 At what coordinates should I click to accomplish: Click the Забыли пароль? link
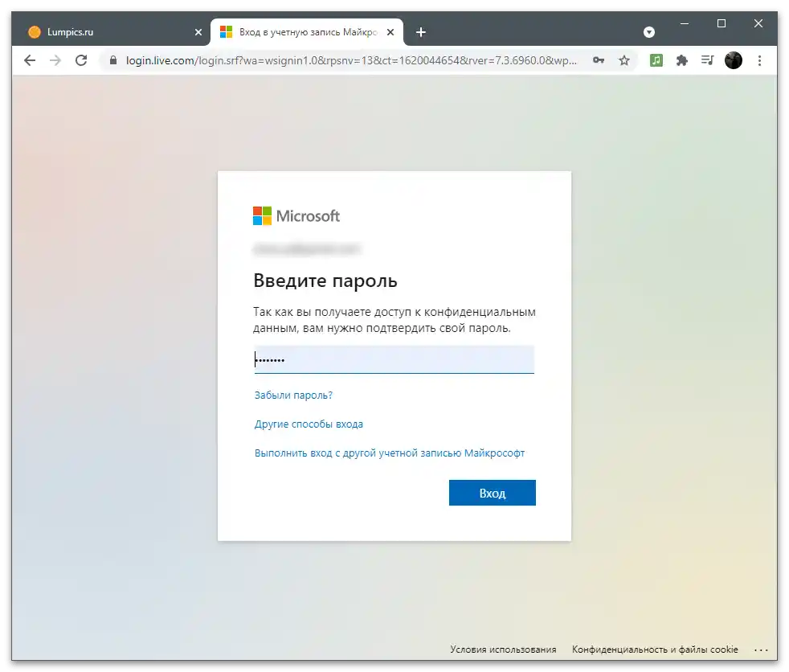[x=293, y=395]
